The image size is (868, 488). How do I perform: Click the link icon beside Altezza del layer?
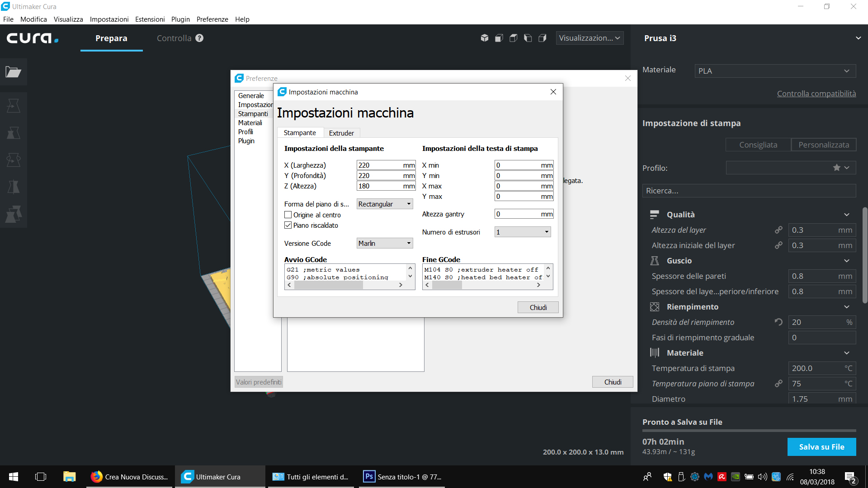coord(778,230)
